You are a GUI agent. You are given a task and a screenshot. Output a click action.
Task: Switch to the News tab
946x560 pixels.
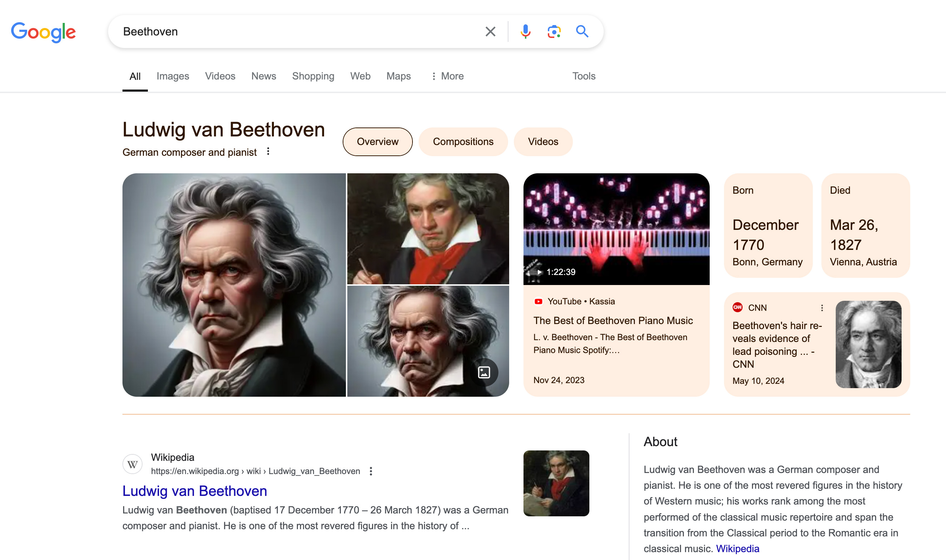pos(264,76)
